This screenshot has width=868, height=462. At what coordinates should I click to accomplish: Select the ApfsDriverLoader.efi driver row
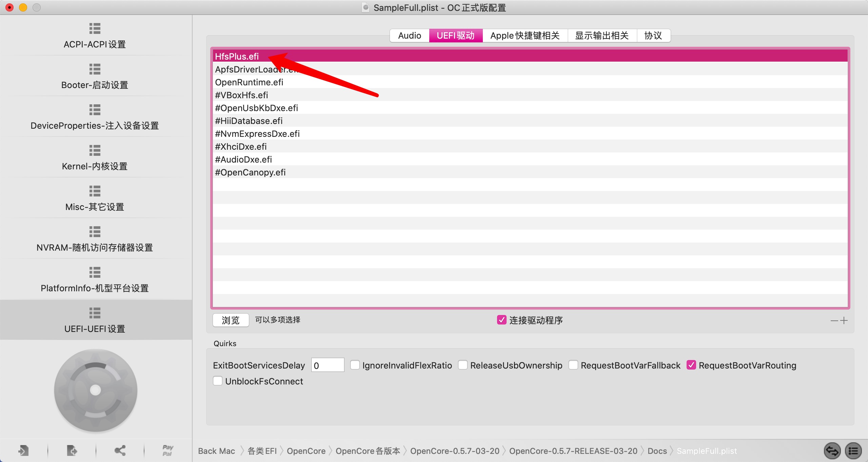530,69
